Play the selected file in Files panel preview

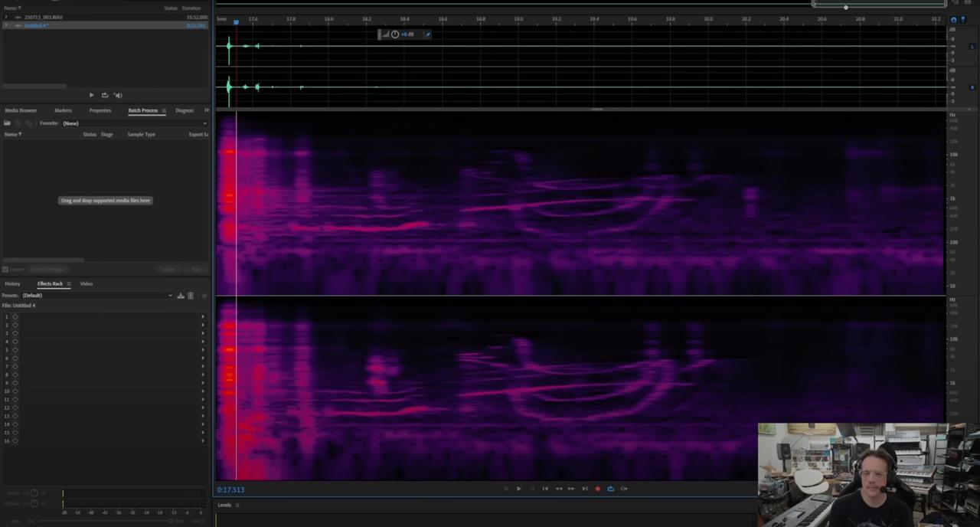pyautogui.click(x=91, y=96)
